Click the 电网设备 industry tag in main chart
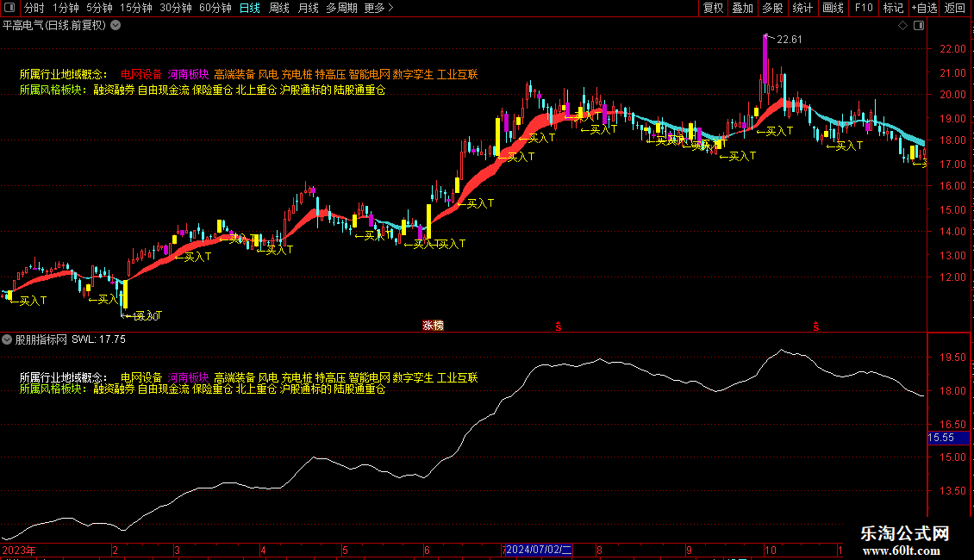The height and width of the screenshot is (560, 974). pos(141,74)
